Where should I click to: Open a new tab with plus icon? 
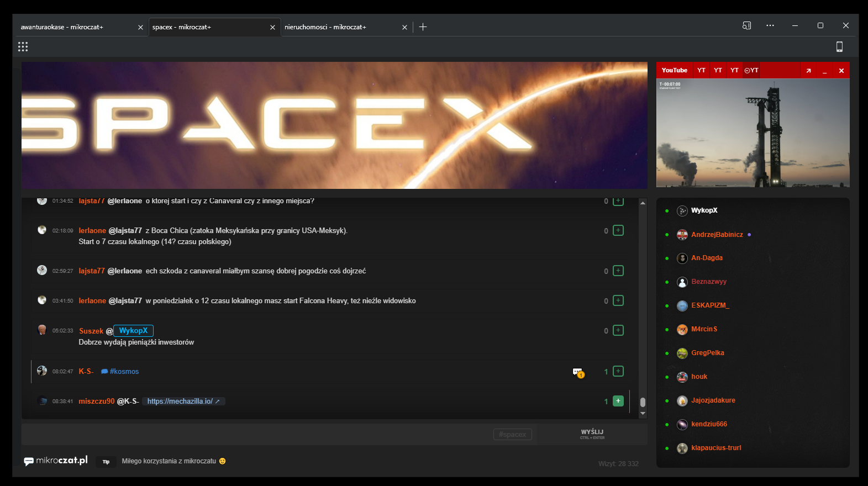pos(423,27)
